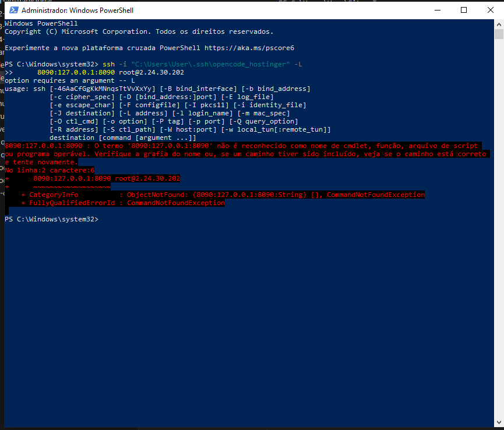Screen dimensions: 504x430
Task: Click the last prompt line 'PS C:\Windows\system32>'
Action: [51, 219]
